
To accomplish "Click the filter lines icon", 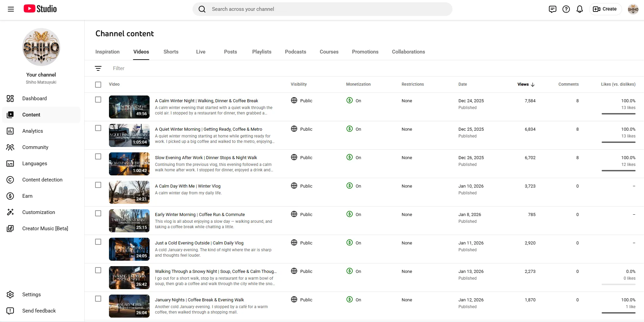I will pos(98,68).
